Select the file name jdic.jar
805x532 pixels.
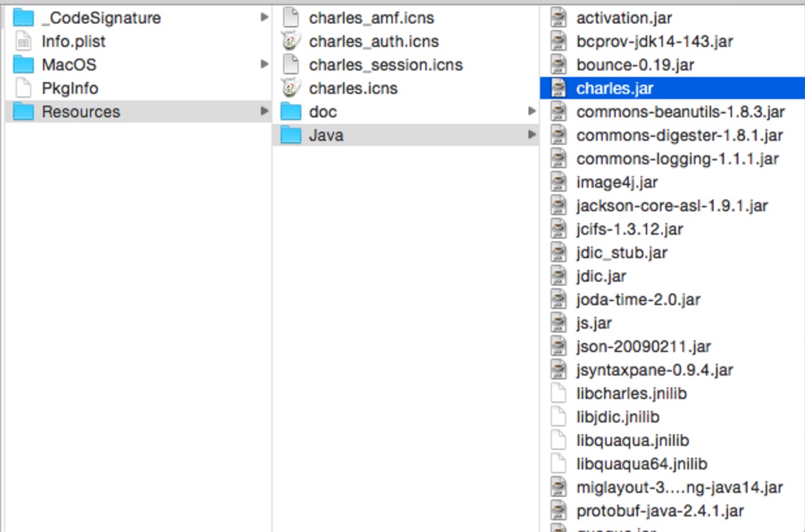click(x=601, y=276)
